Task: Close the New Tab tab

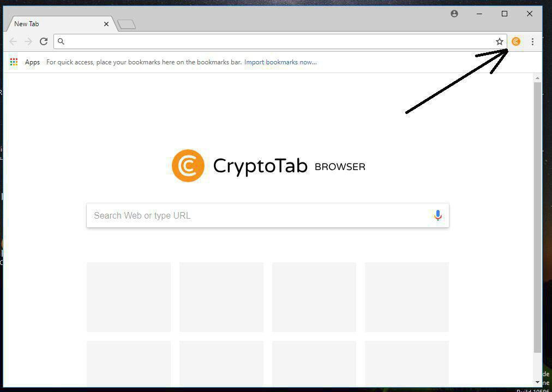Action: 106,24
